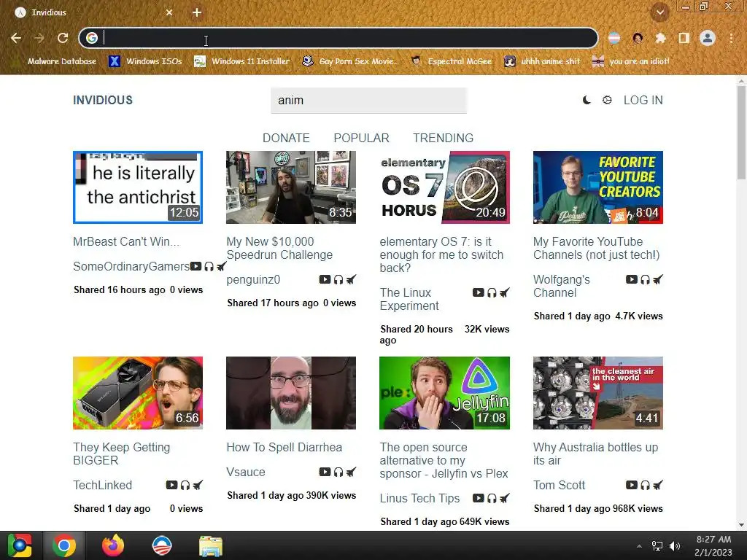Open the 'Malware Database' bookmark
Viewport: 747px width, 560px height.
[55, 61]
